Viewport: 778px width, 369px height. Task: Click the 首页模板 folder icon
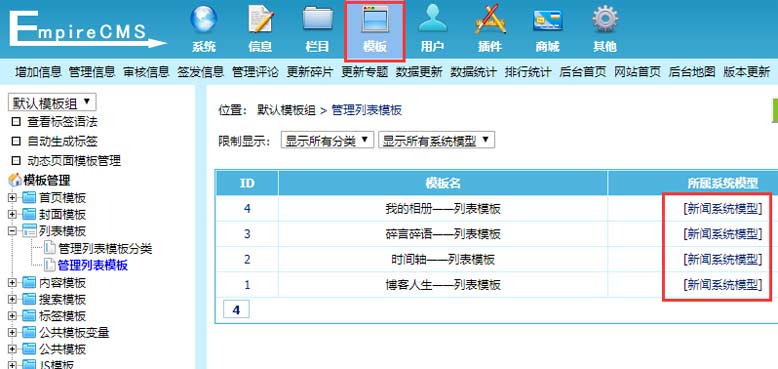click(29, 198)
